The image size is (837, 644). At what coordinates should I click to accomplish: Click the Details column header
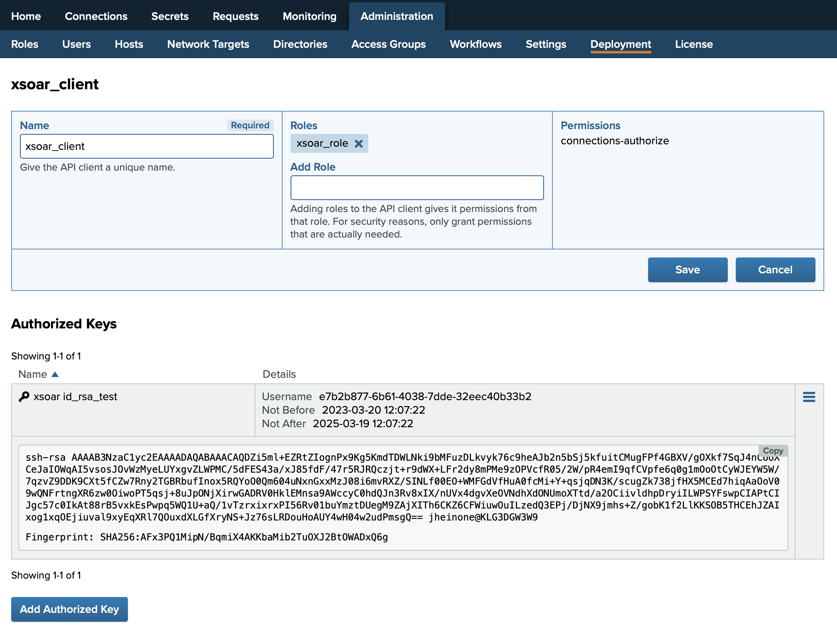pyautogui.click(x=279, y=374)
